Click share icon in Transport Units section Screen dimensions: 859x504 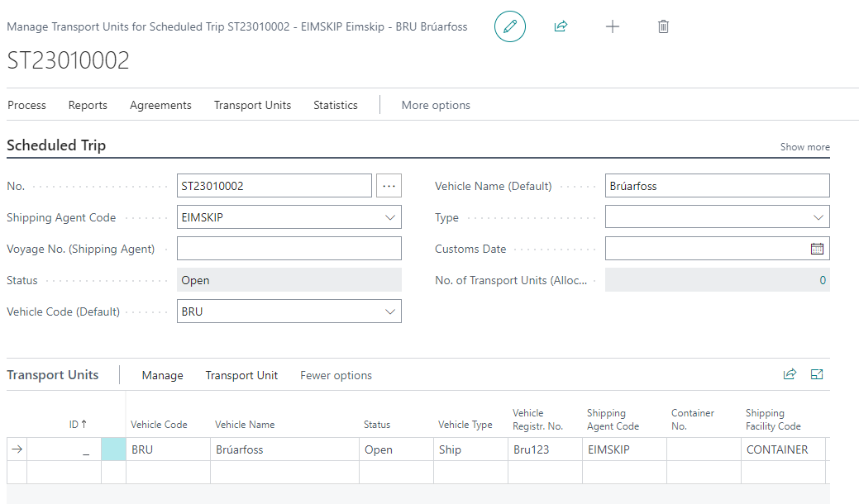click(790, 374)
